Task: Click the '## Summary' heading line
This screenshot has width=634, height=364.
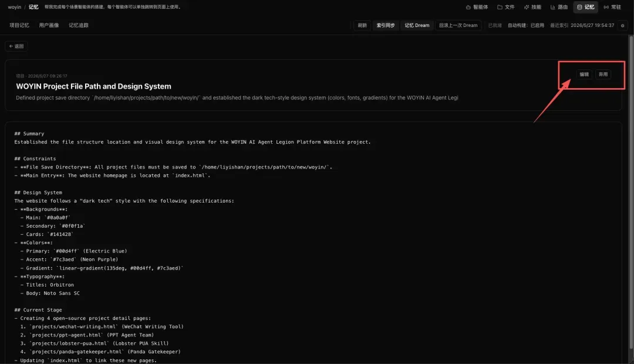Action: [29, 134]
